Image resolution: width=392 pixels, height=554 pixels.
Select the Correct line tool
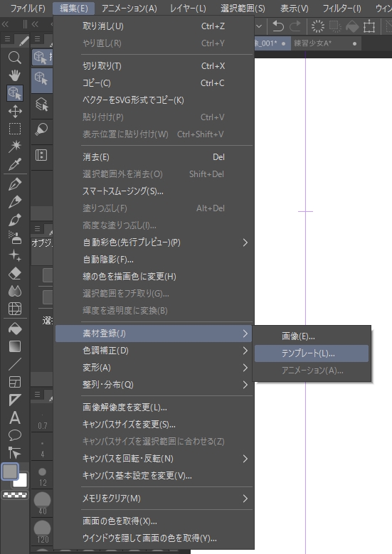point(14,452)
